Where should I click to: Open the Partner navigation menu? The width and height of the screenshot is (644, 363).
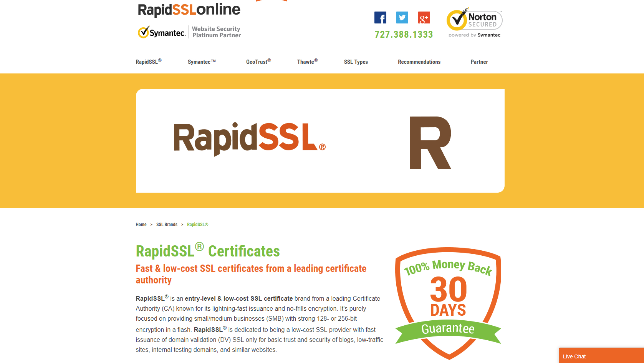click(x=479, y=62)
